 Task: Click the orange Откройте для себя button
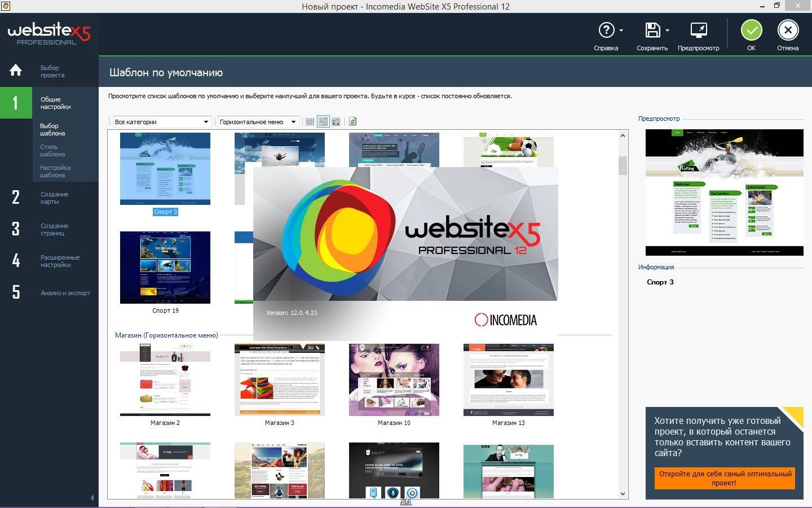pos(725,478)
